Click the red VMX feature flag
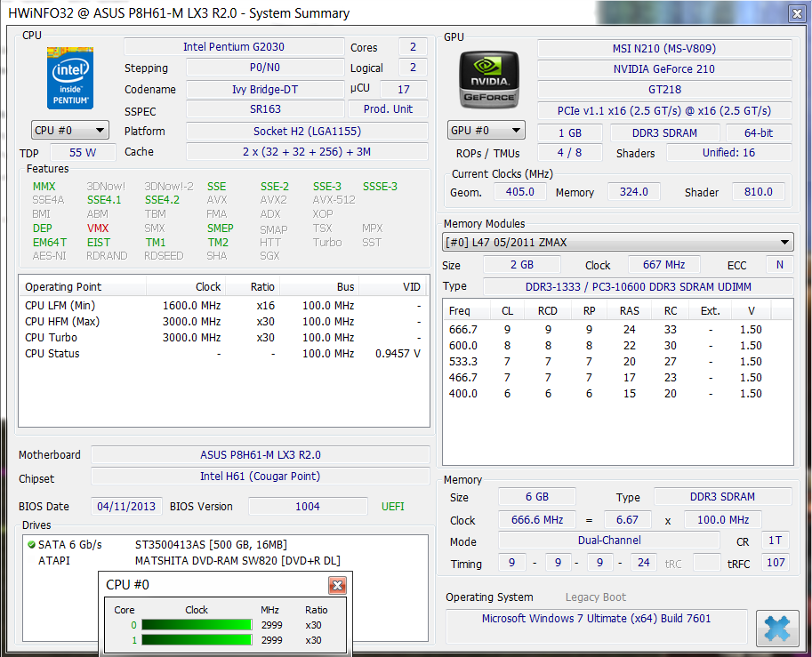The width and height of the screenshot is (812, 657). coord(98,228)
